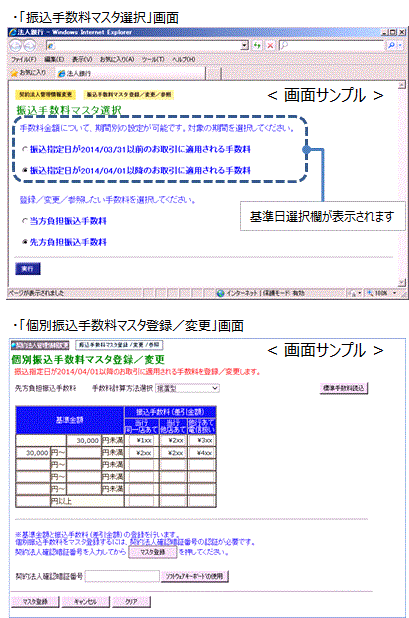Click マスタ登録 button inside the instruction sentence

pos(152,552)
